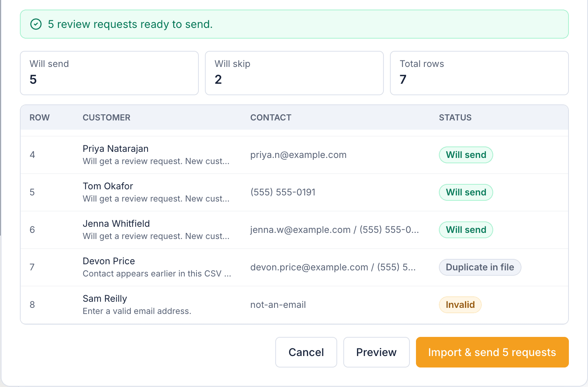Click the CONTACT column header
This screenshot has height=387, width=588.
271,117
